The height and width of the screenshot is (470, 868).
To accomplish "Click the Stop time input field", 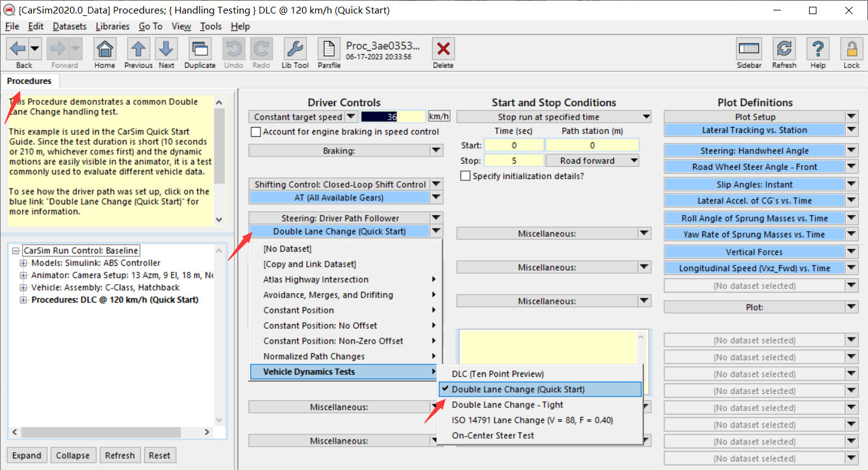I will point(514,161).
